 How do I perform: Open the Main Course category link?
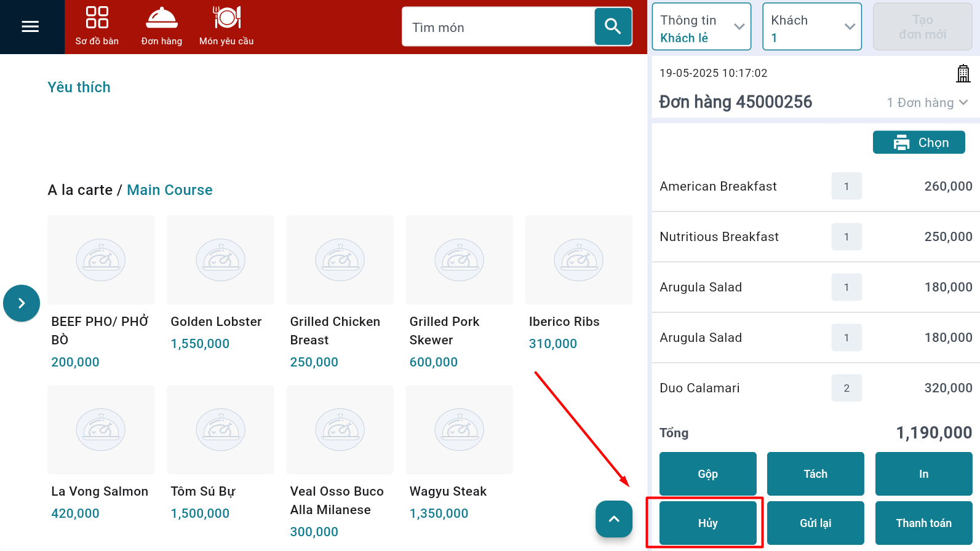tap(170, 190)
